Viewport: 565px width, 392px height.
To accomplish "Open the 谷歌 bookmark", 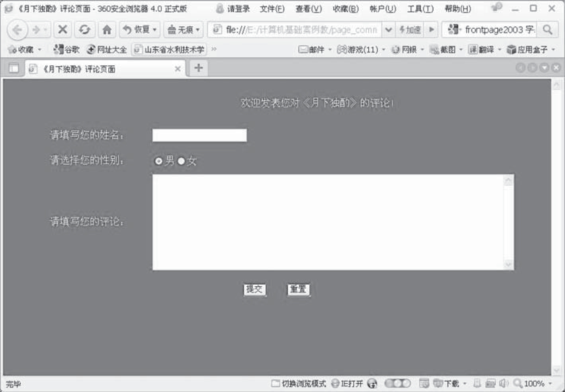I will point(66,49).
